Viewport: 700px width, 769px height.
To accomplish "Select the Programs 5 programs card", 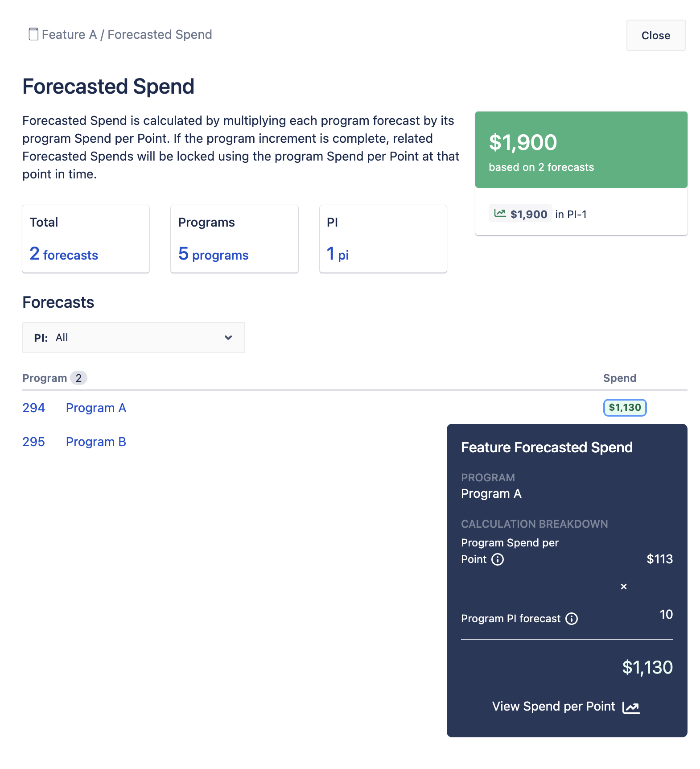I will click(235, 239).
